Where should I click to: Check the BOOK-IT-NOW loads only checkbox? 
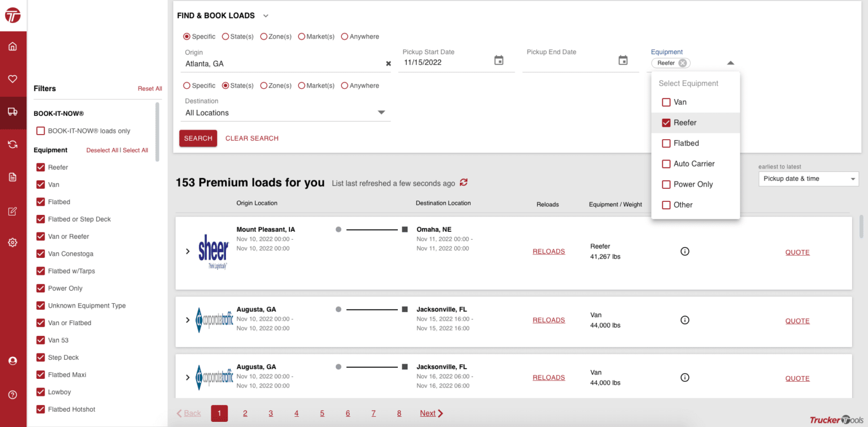point(40,131)
